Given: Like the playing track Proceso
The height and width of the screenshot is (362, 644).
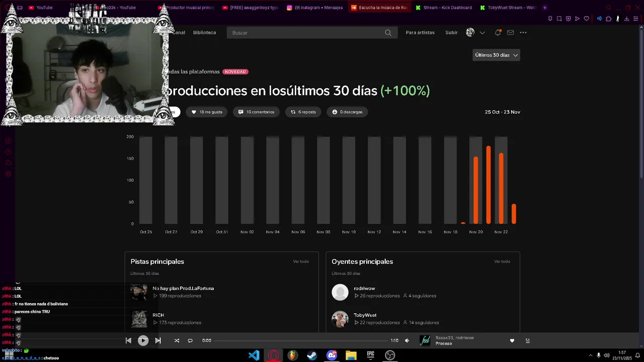Looking at the screenshot, I should (512, 340).
